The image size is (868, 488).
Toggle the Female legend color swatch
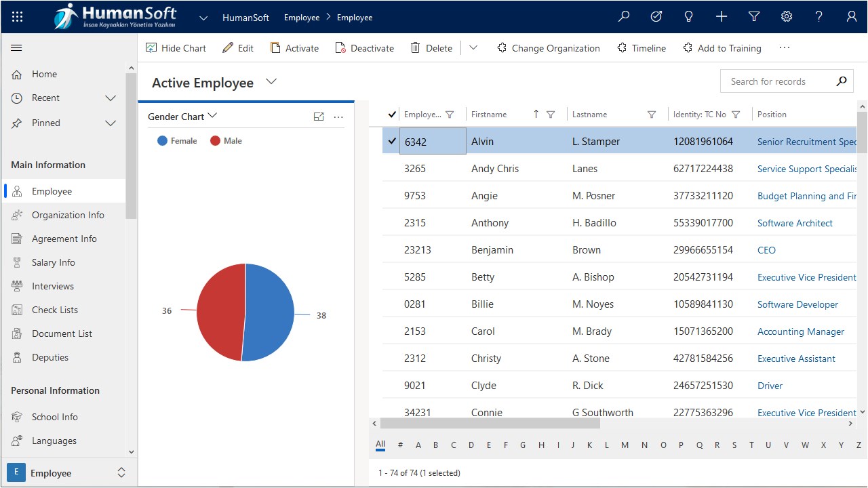pyautogui.click(x=162, y=141)
